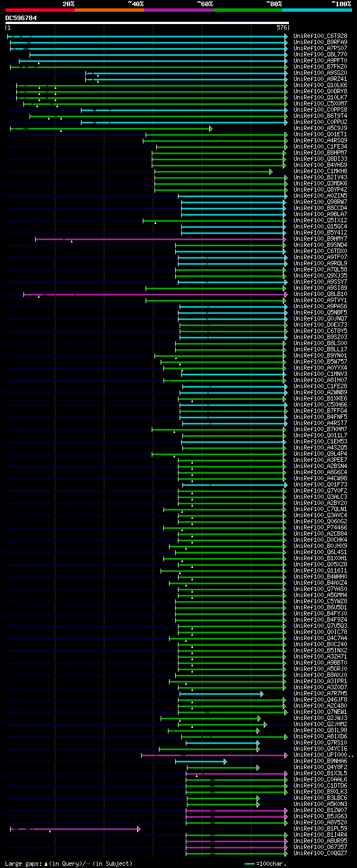Select label UniRef100_Q8LB10
This screenshot has height=868, width=357.
(x=320, y=294)
